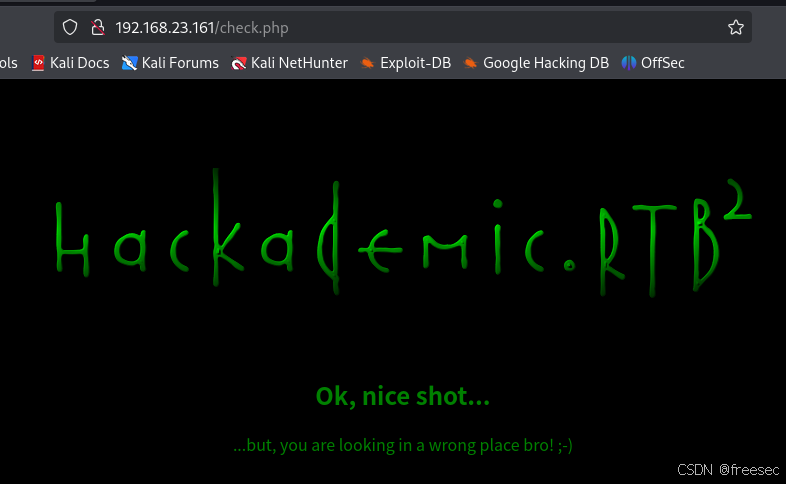Click the Hackademic.RTB2 logo image
Image resolution: width=786 pixels, height=484 pixels.
pyautogui.click(x=403, y=233)
